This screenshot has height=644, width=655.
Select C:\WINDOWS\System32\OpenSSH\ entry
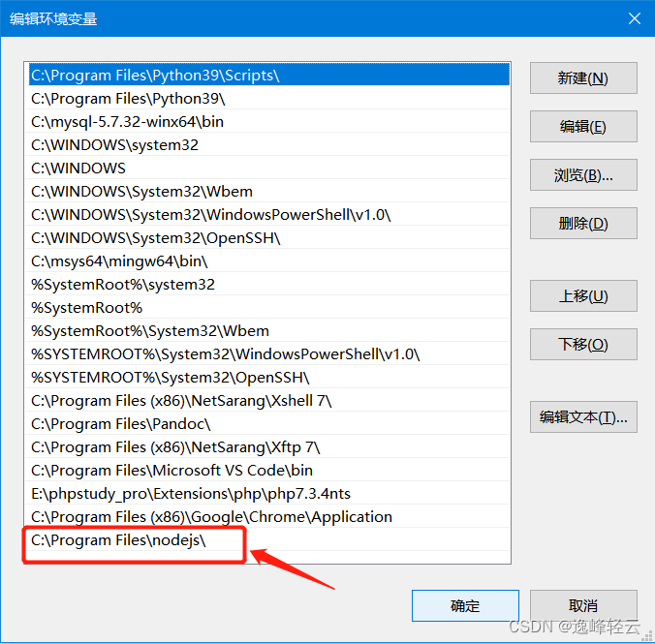click(269, 237)
